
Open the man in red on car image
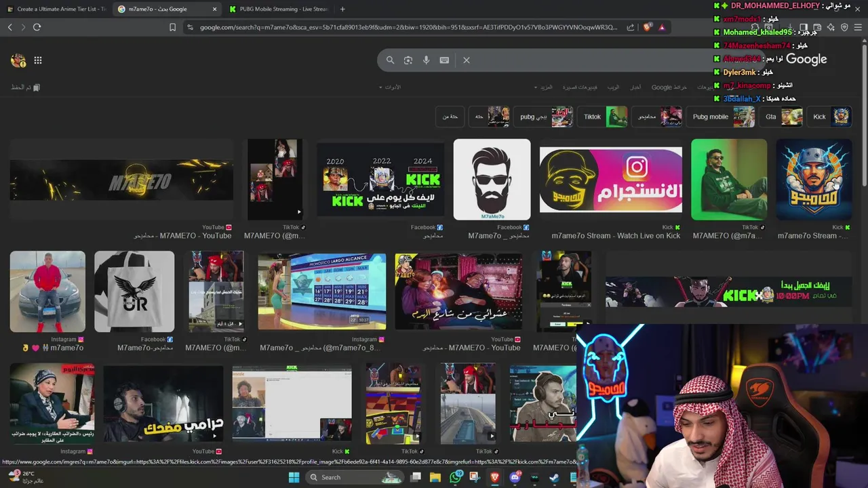coord(47,291)
